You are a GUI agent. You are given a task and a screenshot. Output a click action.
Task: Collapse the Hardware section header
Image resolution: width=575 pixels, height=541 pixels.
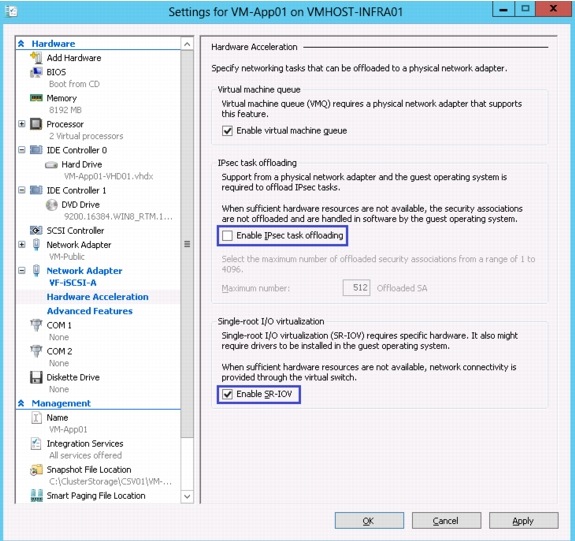coord(21,44)
